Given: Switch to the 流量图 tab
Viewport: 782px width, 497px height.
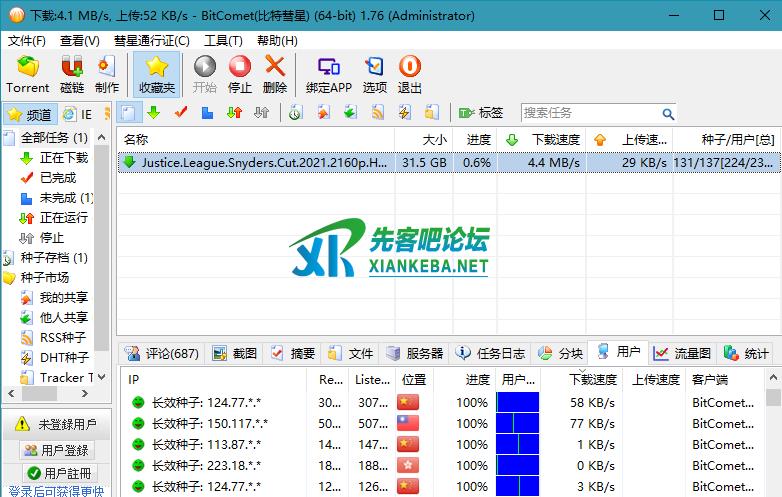Looking at the screenshot, I should pos(683,353).
